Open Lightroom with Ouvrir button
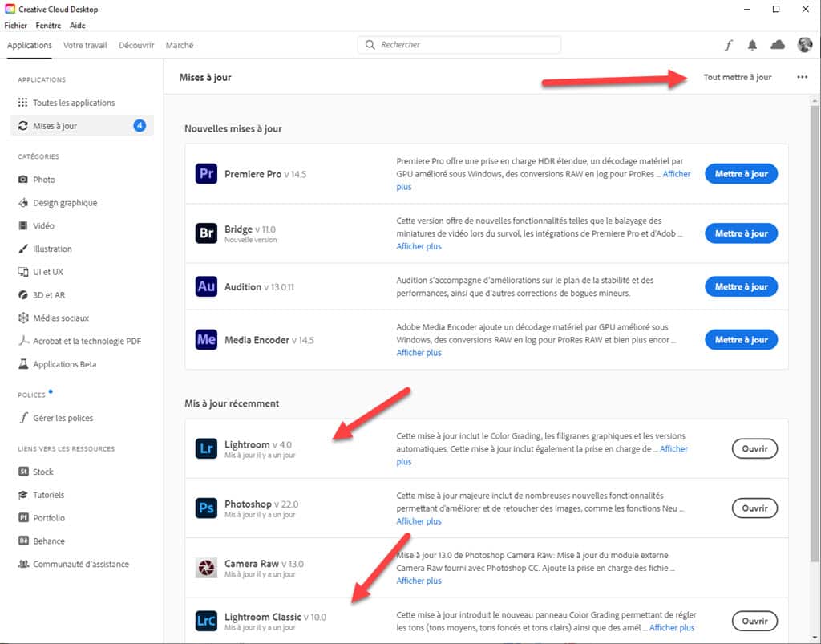Image resolution: width=821 pixels, height=644 pixels. point(754,448)
